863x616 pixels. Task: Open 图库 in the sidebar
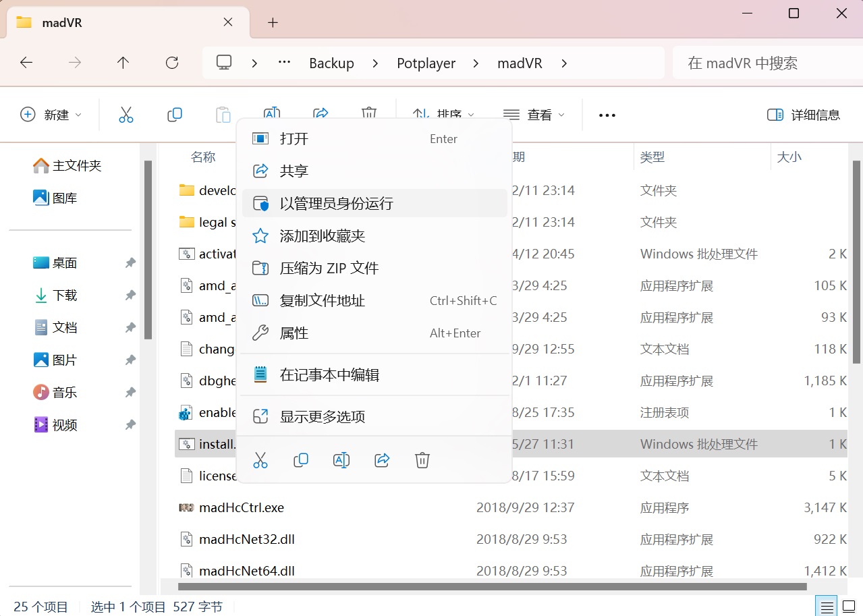[55, 198]
